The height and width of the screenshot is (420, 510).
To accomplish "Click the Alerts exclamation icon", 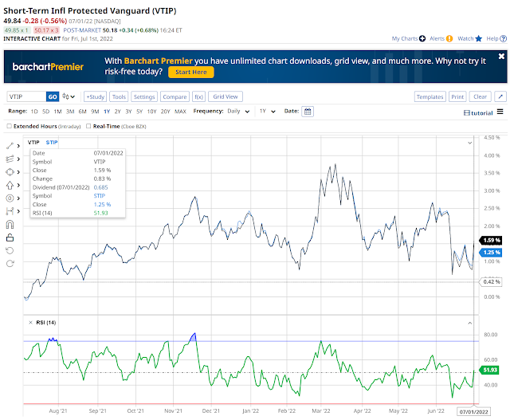I will coord(449,38).
